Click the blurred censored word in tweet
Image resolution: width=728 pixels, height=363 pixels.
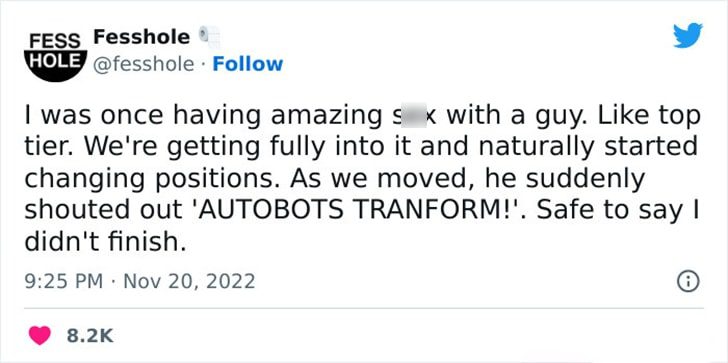pos(413,117)
